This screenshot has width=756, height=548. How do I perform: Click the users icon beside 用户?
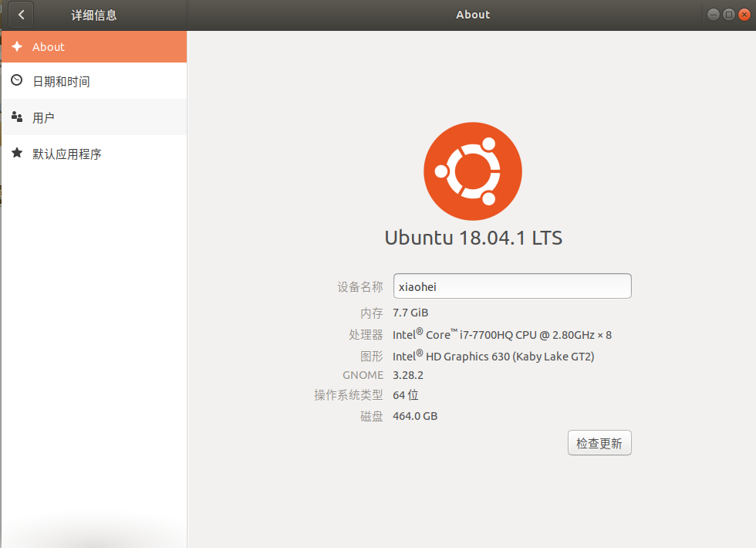(17, 117)
